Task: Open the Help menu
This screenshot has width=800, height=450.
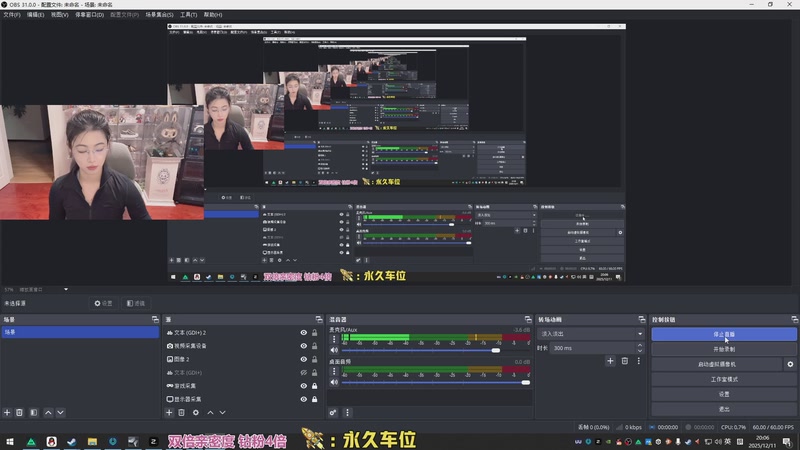Action: point(213,15)
